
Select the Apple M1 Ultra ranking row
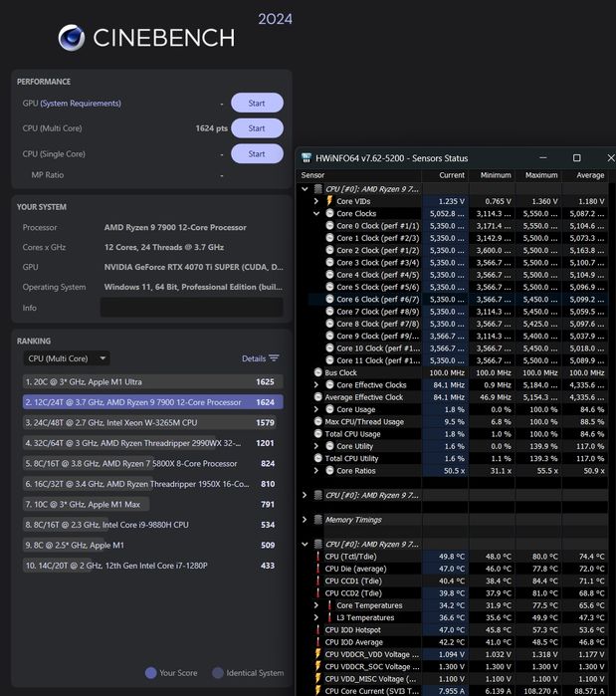point(152,381)
